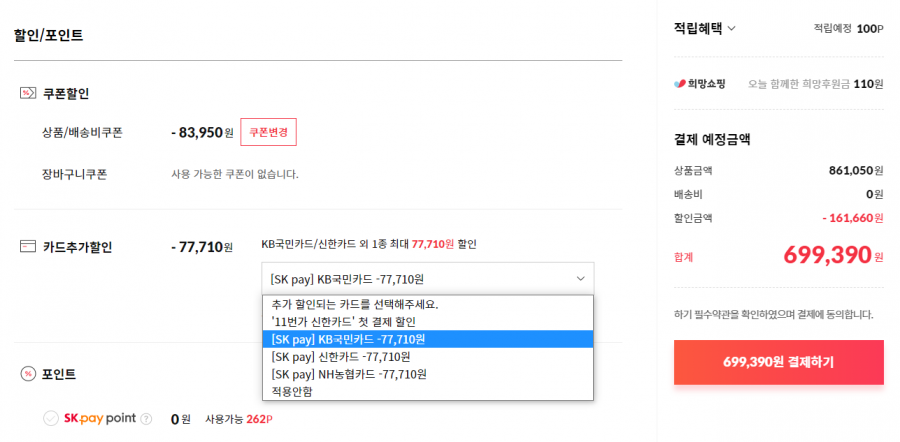The width and height of the screenshot is (900, 442).
Task: Select placeholder 추가 할인되는 카드를 선택해주세요 option
Action: click(428, 304)
